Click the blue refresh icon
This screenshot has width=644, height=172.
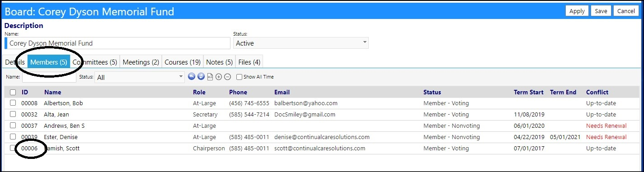pyautogui.click(x=201, y=77)
